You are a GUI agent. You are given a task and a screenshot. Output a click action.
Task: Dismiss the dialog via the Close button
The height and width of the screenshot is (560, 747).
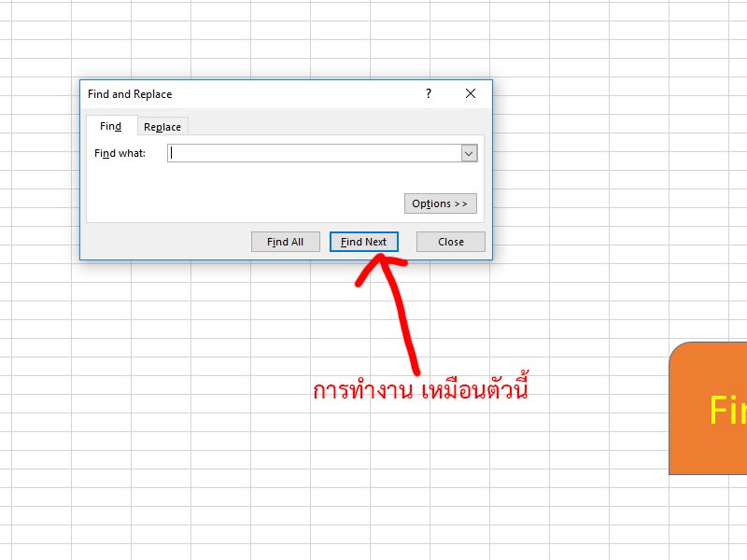click(450, 241)
